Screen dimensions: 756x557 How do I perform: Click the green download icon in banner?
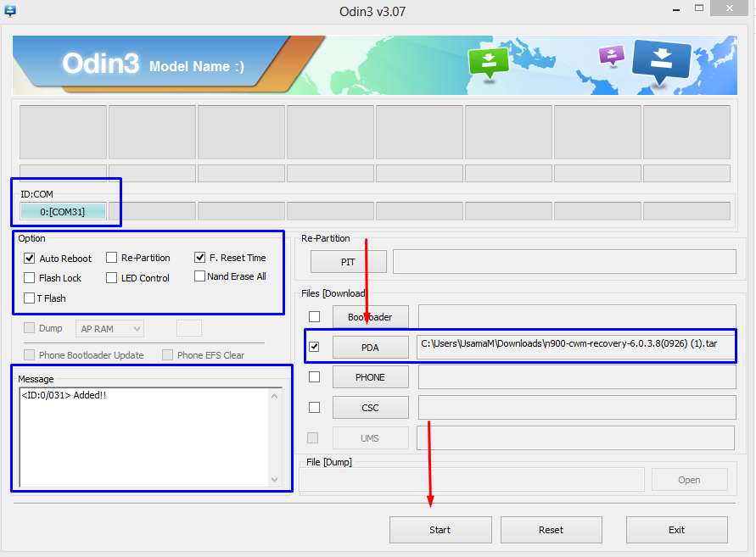point(489,62)
